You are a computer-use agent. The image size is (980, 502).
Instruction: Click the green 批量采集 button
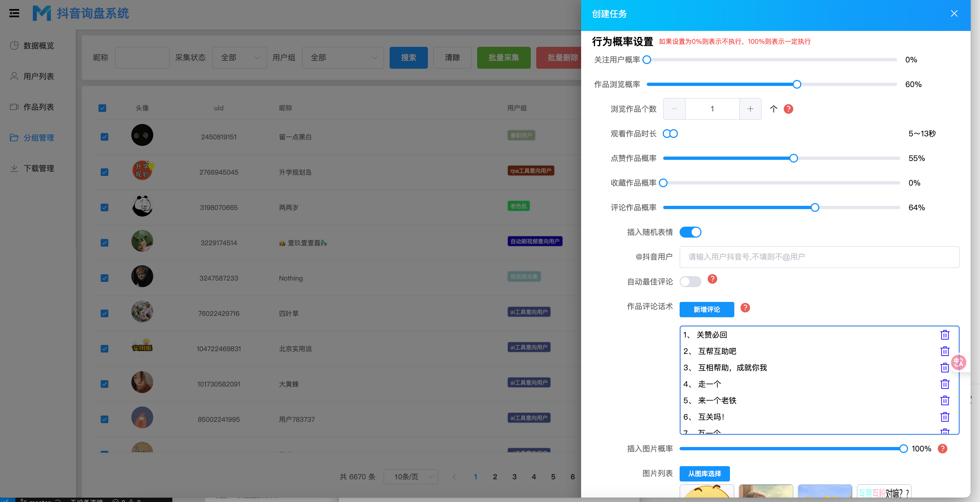503,57
